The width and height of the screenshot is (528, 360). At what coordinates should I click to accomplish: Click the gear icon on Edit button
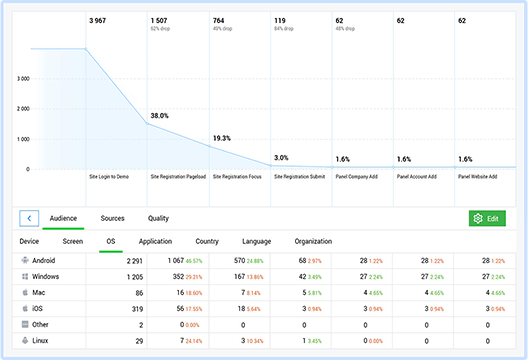478,219
